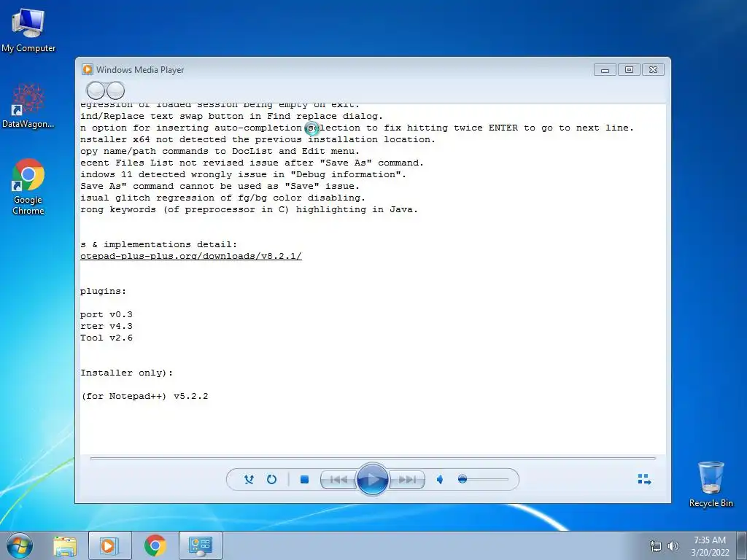The height and width of the screenshot is (560, 747).
Task: Click the network tray icon
Action: click(656, 546)
